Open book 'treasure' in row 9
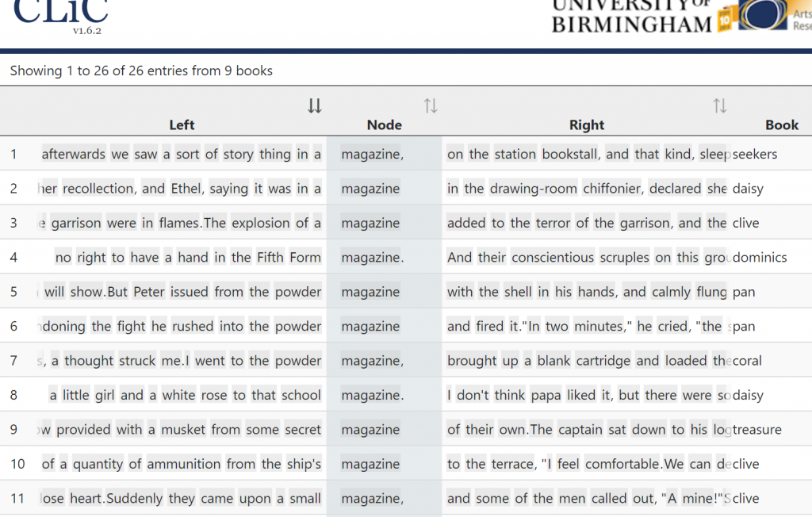The width and height of the screenshot is (812, 517). point(757,430)
